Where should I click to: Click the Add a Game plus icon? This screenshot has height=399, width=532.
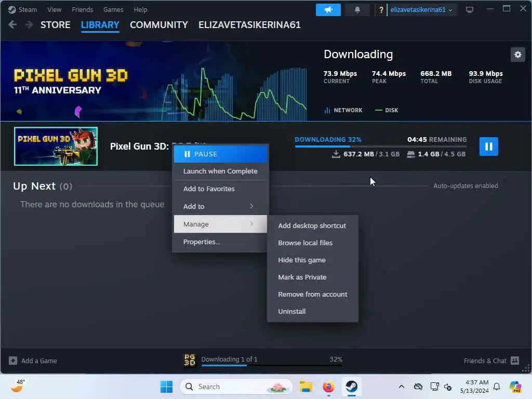(x=13, y=361)
